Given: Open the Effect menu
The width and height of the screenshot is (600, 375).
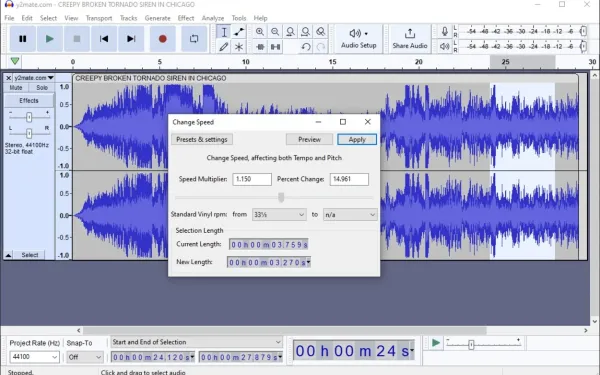Looking at the screenshot, I should point(186,18).
